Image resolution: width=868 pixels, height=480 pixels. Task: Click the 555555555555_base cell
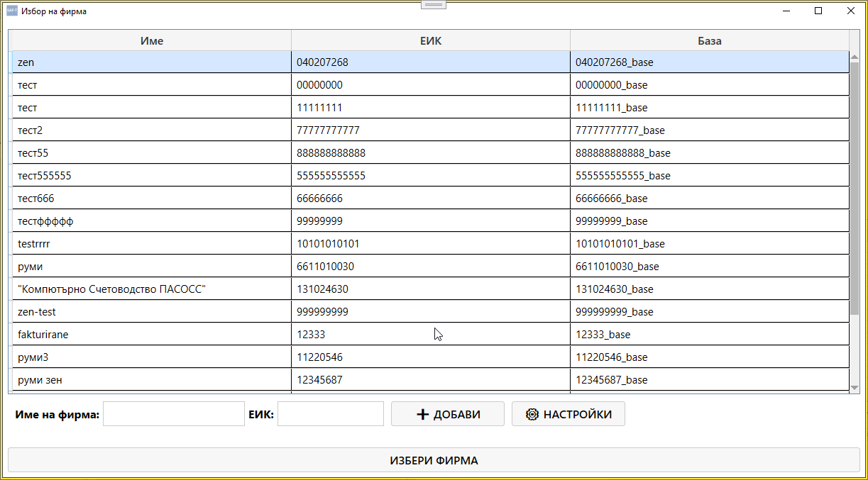710,176
